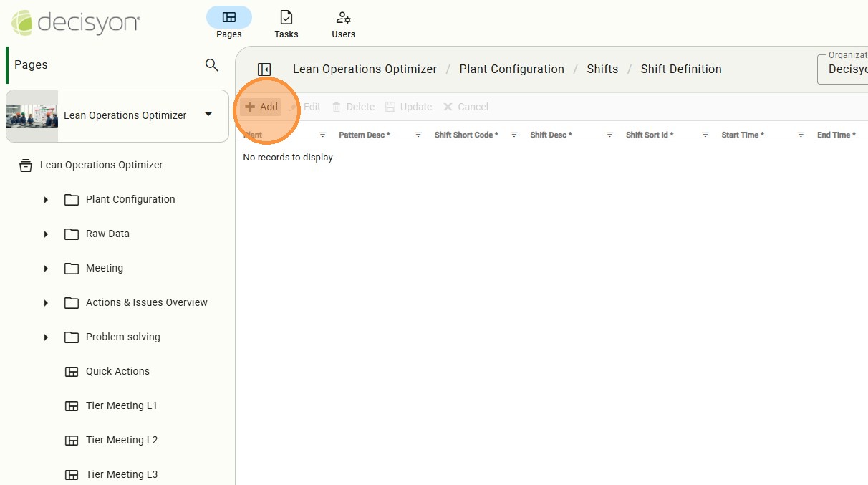Viewport: 868px width, 485px height.
Task: Switch to the Pages tab
Action: [229, 24]
